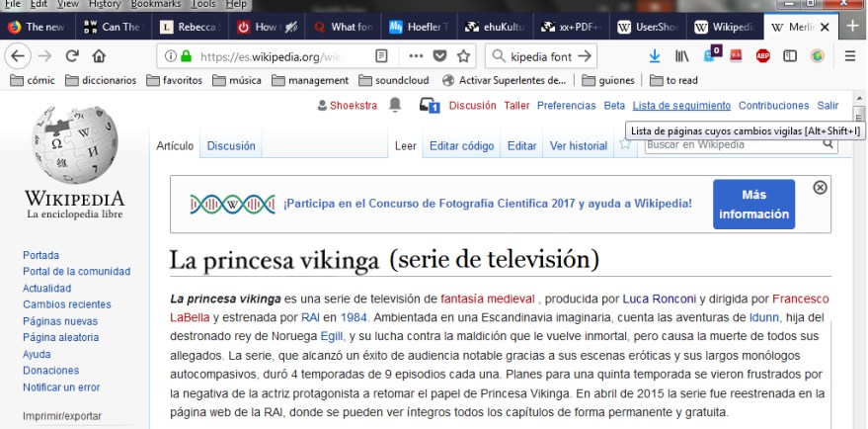Open the diccionarios bookmarks folder

[101, 80]
